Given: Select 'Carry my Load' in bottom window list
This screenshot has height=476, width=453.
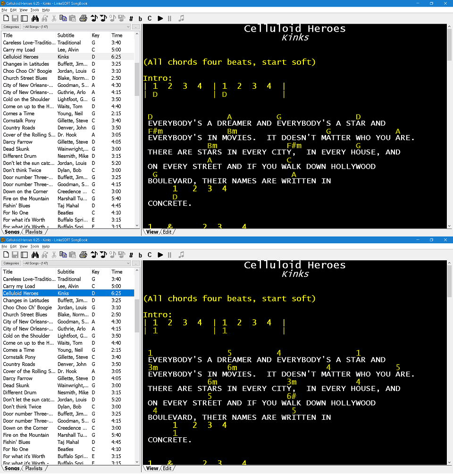Looking at the screenshot, I should coord(68,286).
